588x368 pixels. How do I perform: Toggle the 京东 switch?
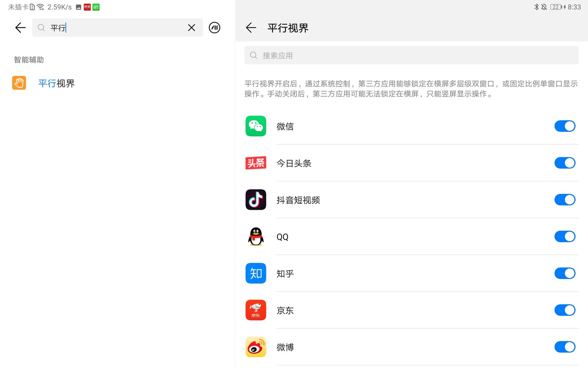(x=565, y=310)
